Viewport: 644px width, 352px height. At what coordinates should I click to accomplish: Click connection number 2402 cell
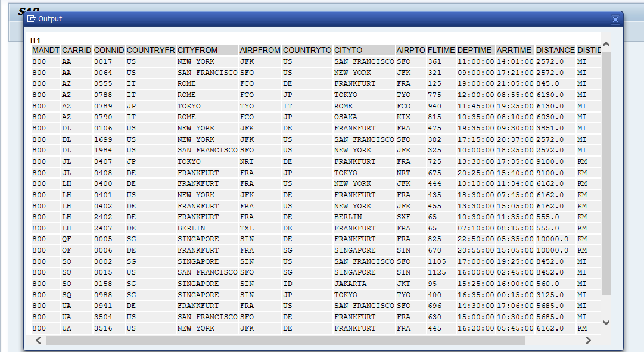109,217
